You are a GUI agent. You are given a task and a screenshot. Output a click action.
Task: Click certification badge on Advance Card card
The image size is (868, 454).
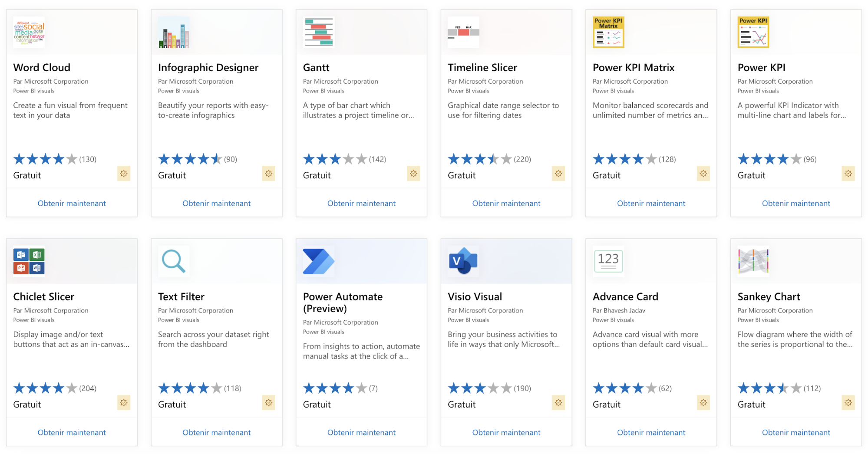[x=703, y=403]
